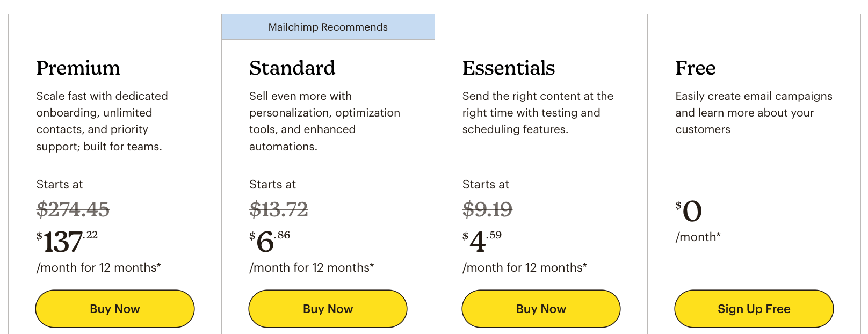Click the Premium plan description text
Viewport: 868px width, 334px height.
[102, 121]
